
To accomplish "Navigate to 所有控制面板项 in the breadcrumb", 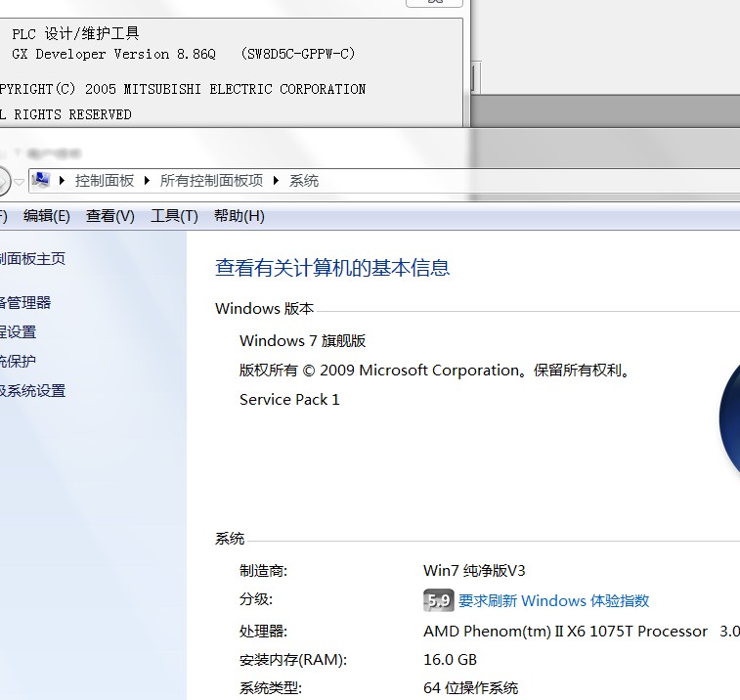I will 211,181.
